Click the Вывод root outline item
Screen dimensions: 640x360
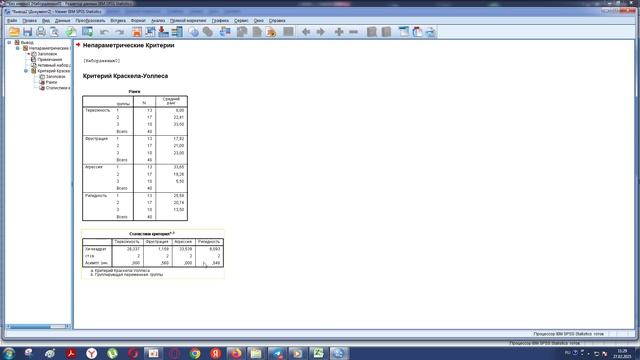tap(27, 42)
